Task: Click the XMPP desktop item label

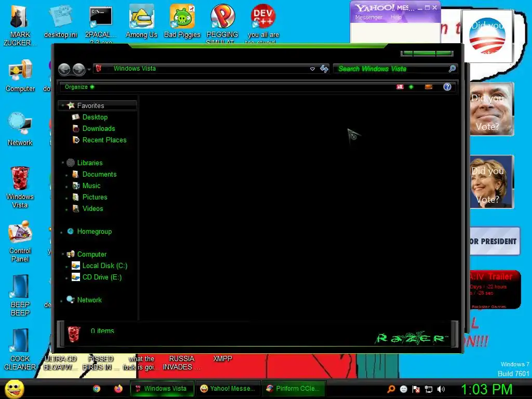Action: (x=222, y=358)
